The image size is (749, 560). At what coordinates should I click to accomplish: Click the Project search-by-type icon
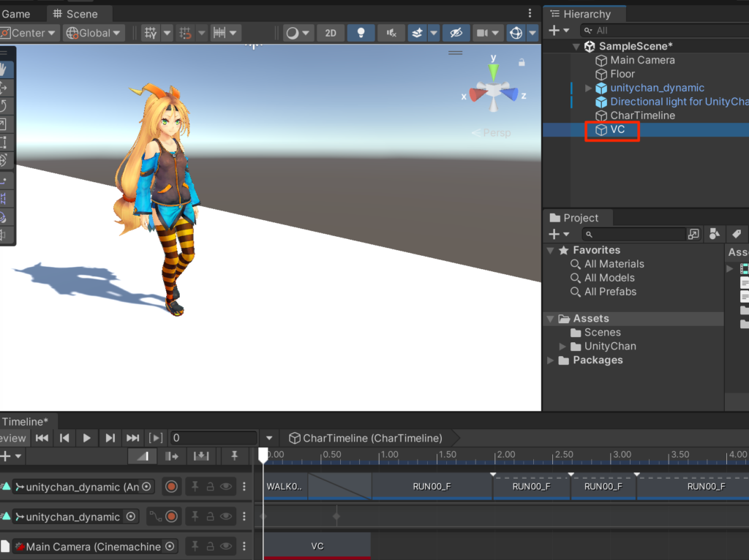coord(715,234)
